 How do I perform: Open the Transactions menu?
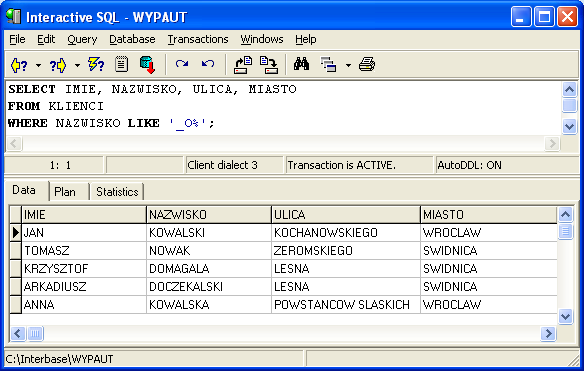pos(198,39)
